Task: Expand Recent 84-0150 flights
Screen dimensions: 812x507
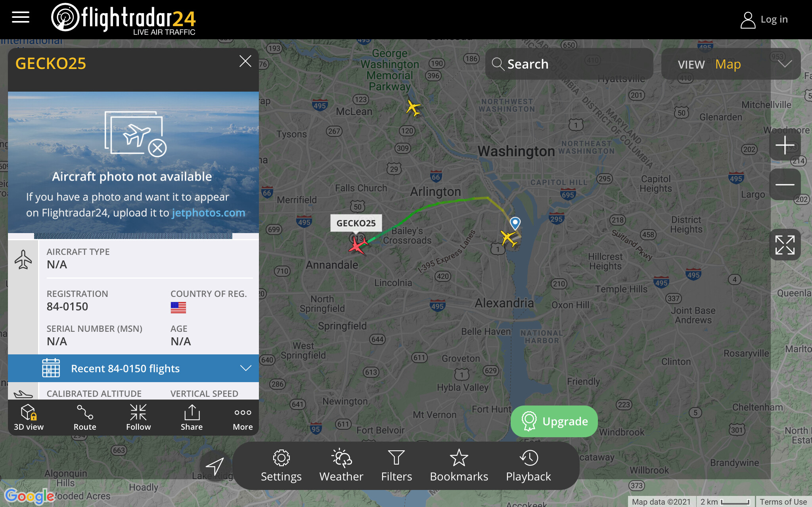Action: coord(133,368)
